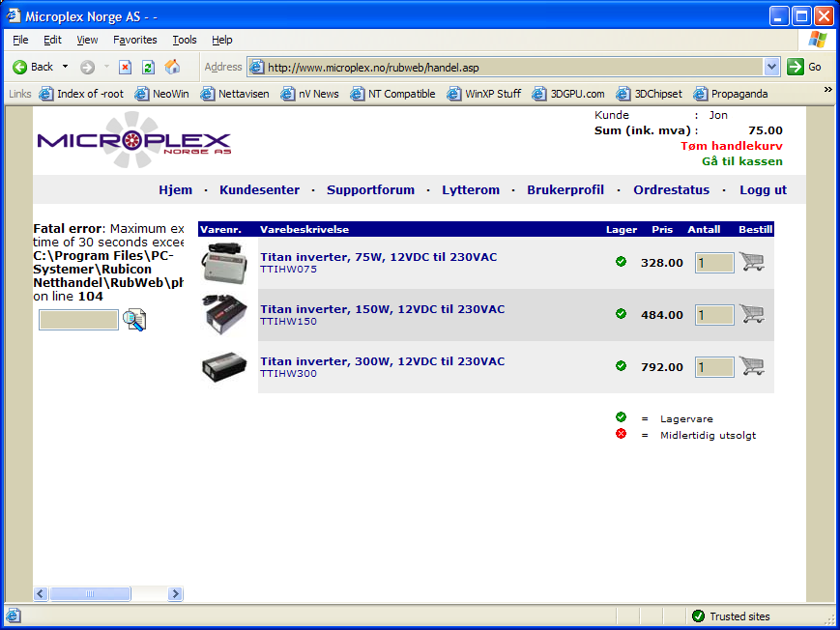Open the 150W Titan inverter thumbnail
Screen dimensions: 840x630
point(226,314)
